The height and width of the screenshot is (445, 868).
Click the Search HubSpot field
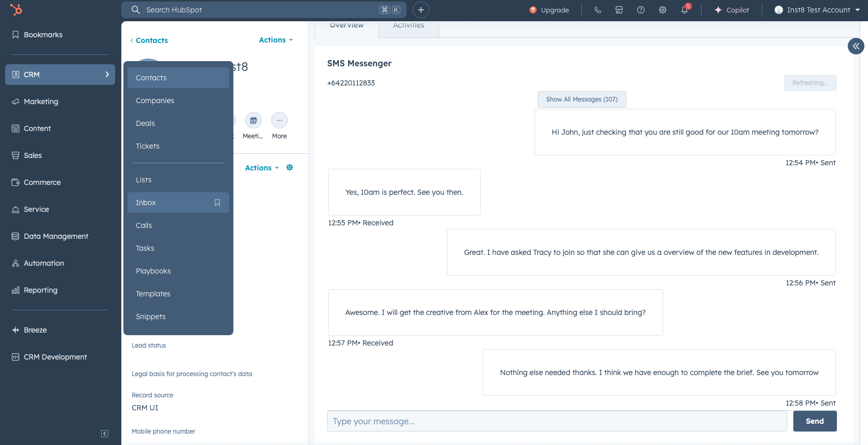(x=264, y=10)
